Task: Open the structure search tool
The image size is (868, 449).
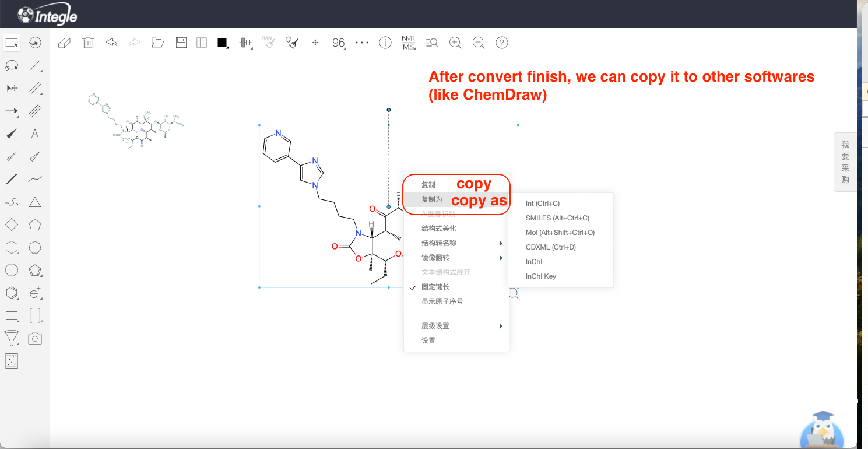Action: click(431, 42)
